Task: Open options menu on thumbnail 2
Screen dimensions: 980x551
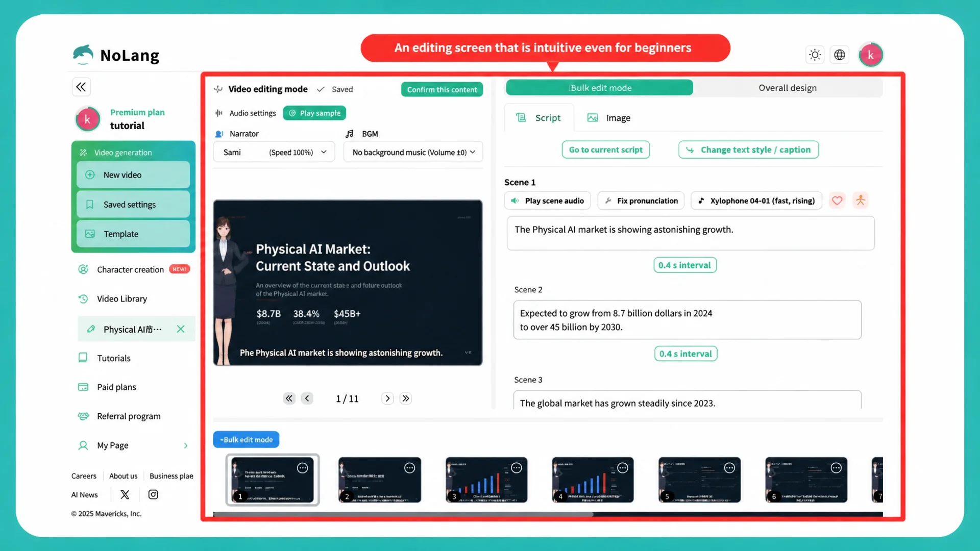Action: click(x=410, y=468)
